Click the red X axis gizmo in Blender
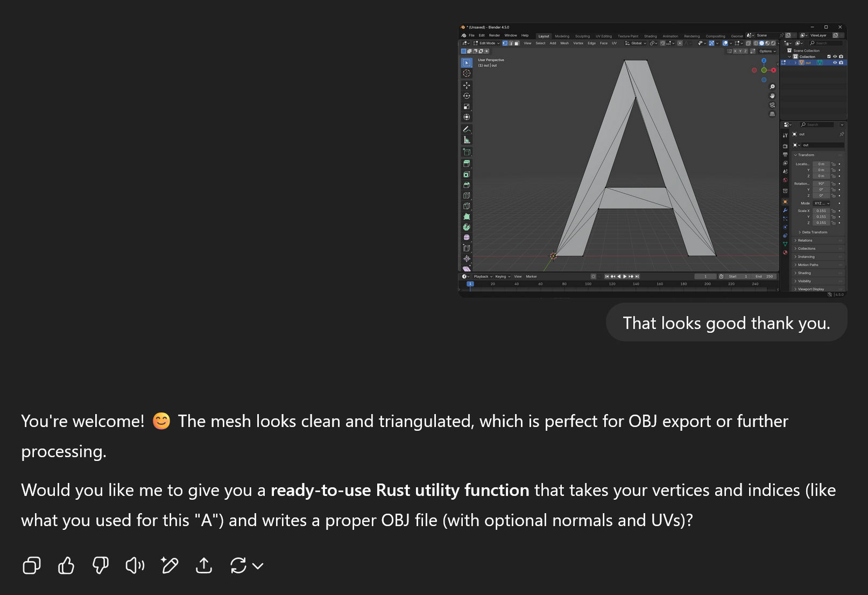Image resolution: width=868 pixels, height=595 pixels. click(773, 71)
